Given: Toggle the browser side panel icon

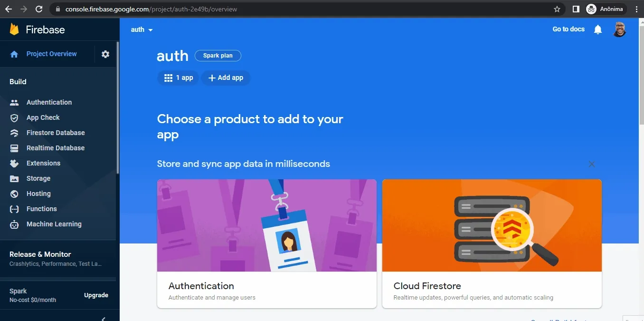Looking at the screenshot, I should (x=576, y=9).
